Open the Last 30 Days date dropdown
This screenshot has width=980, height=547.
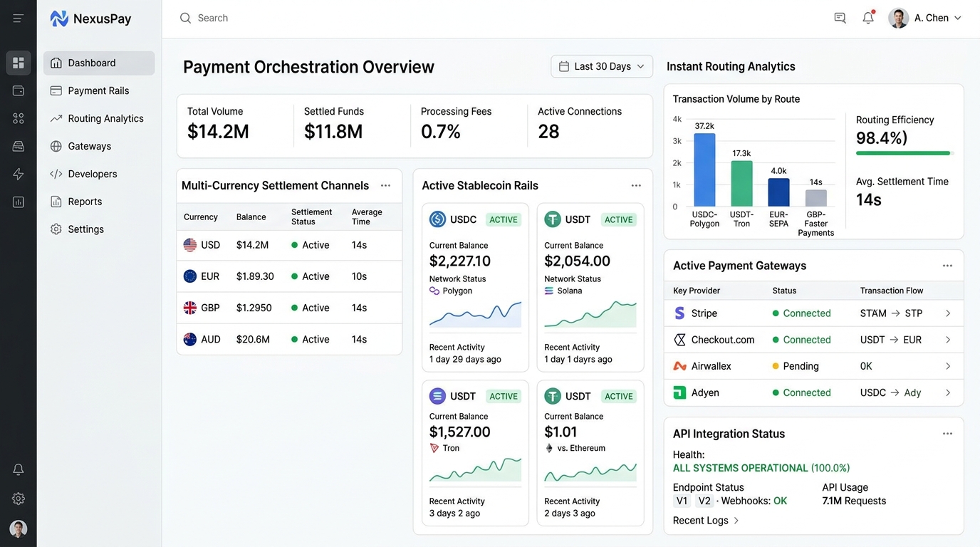coord(602,66)
